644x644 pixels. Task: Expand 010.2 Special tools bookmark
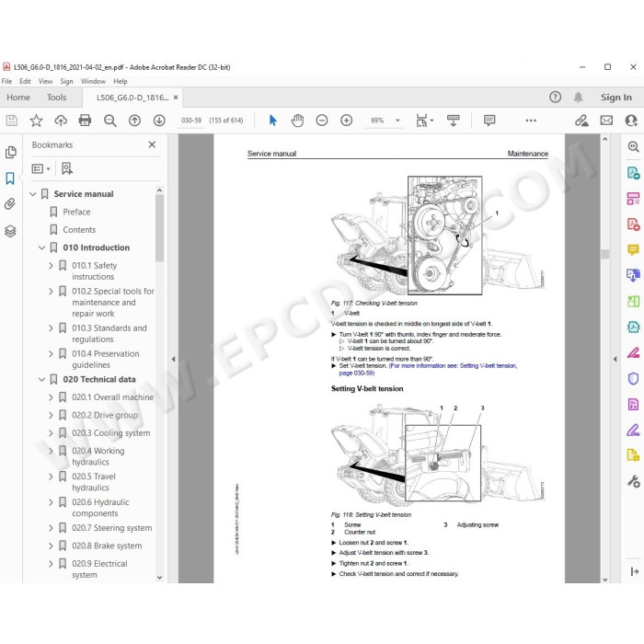[x=51, y=292]
